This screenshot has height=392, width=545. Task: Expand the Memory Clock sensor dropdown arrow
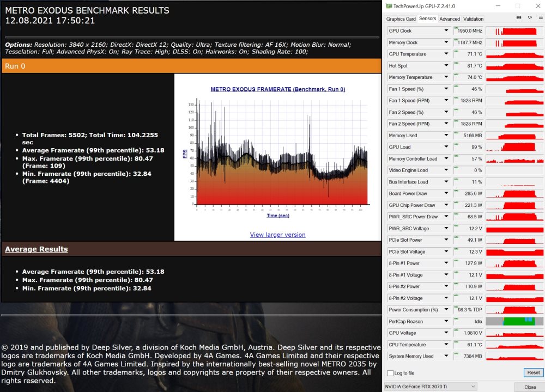[x=446, y=42]
